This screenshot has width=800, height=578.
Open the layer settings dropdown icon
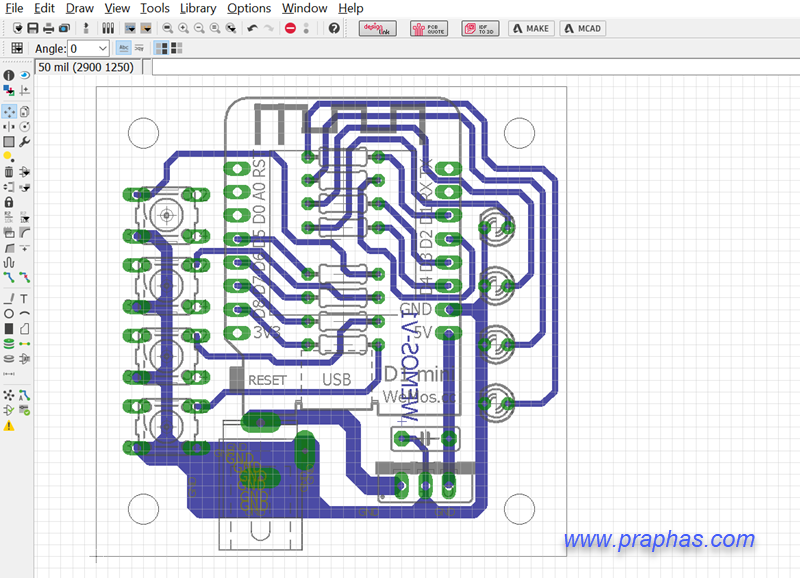(130, 28)
